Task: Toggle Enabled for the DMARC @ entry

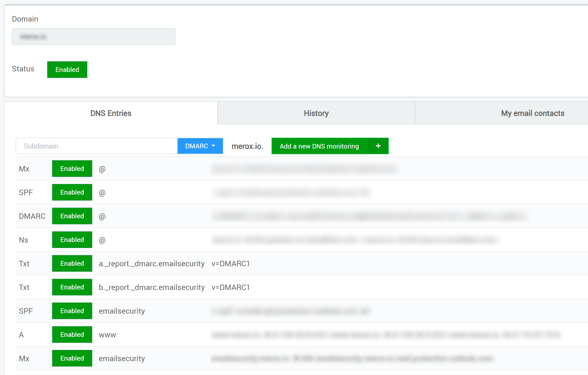Action: click(x=72, y=216)
